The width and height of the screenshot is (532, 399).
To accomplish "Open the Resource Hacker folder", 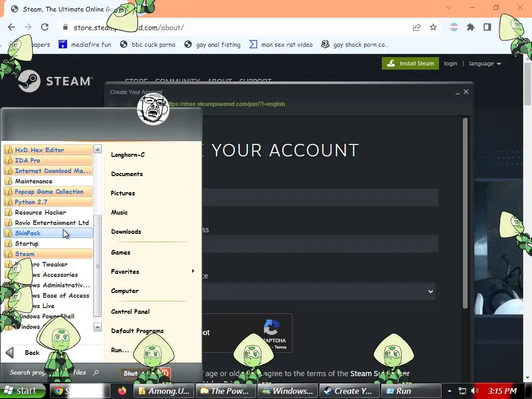I will click(48, 212).
